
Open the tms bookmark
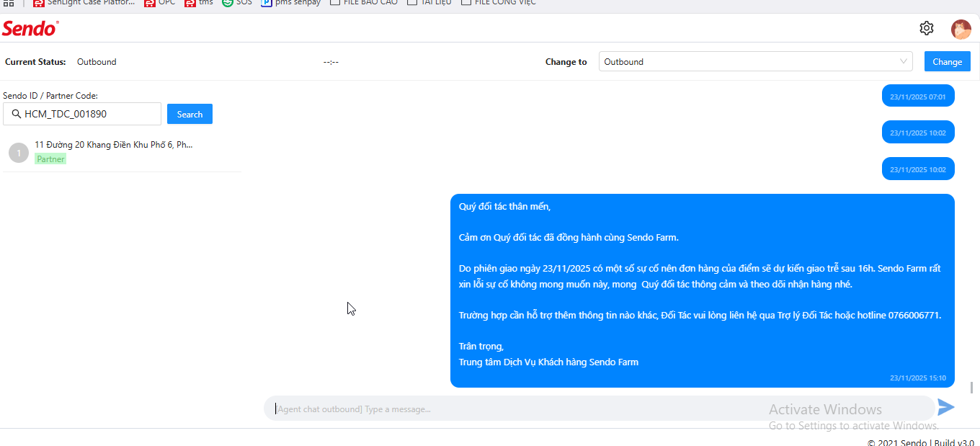199,2
